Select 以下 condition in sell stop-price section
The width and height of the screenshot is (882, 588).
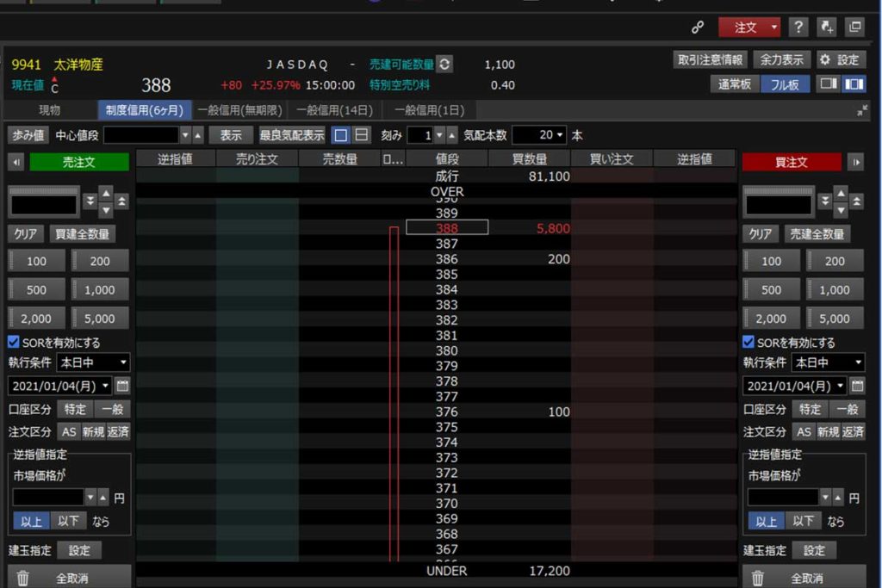(x=67, y=521)
